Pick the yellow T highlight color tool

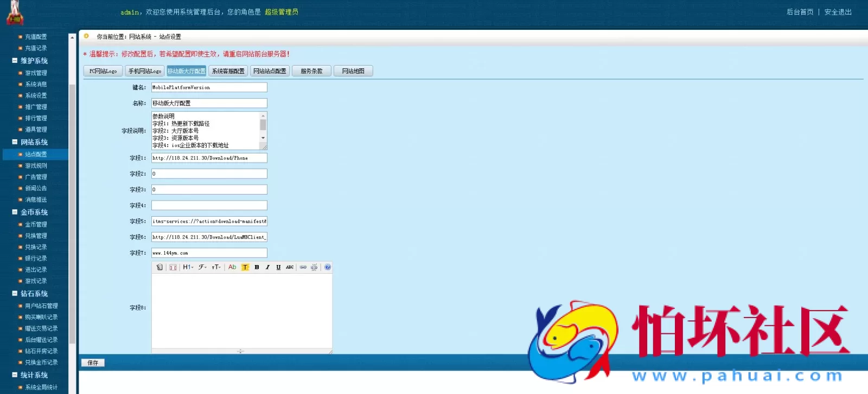[245, 267]
